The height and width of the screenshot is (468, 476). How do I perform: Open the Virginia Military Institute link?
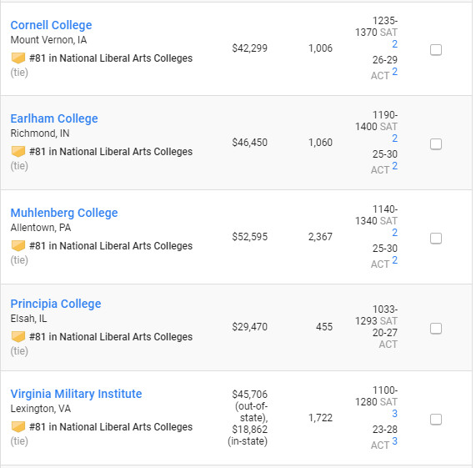click(x=76, y=394)
